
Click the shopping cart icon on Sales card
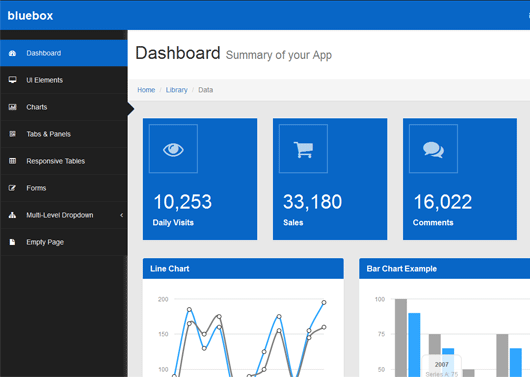point(304,149)
